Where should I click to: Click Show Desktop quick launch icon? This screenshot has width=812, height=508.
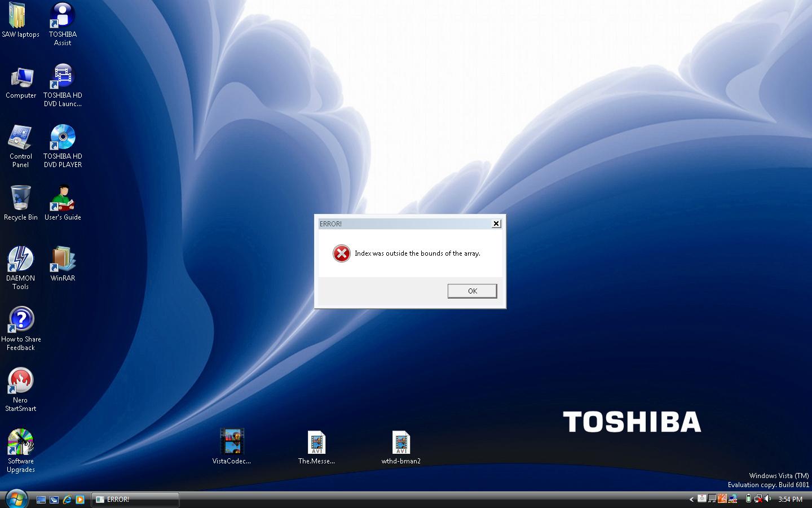point(41,500)
